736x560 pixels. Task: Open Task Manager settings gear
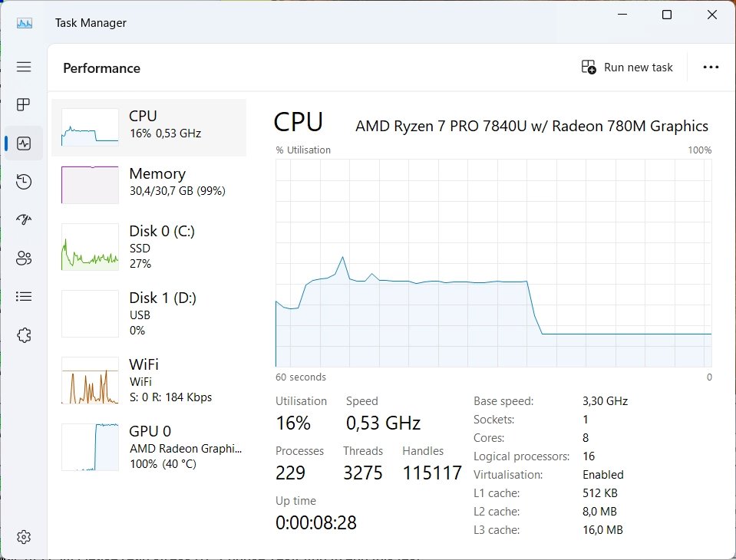[x=24, y=537]
